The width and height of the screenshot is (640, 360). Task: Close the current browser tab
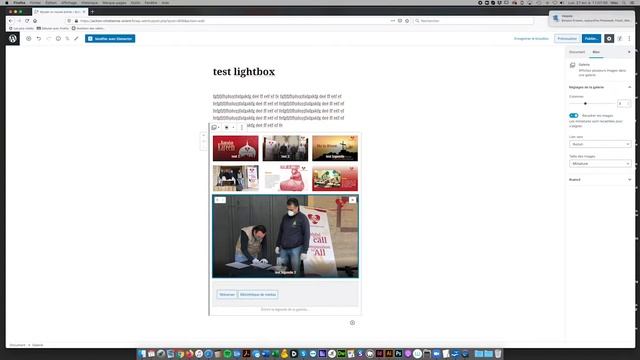point(84,12)
